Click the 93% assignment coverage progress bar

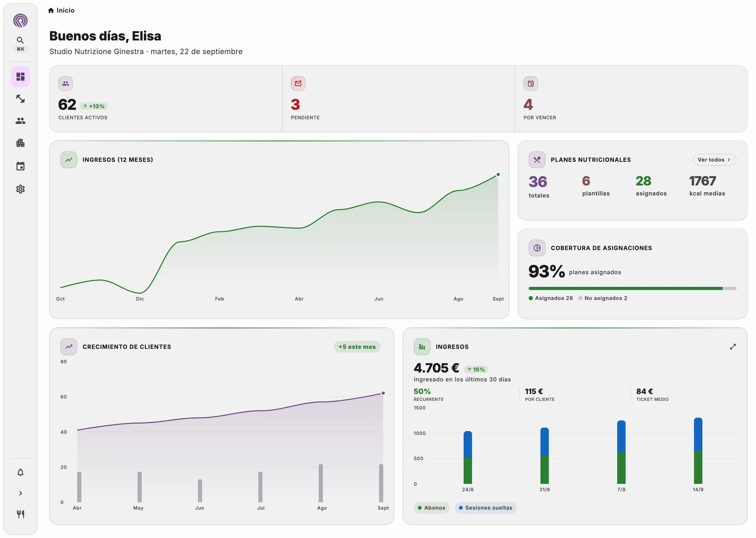(x=632, y=288)
